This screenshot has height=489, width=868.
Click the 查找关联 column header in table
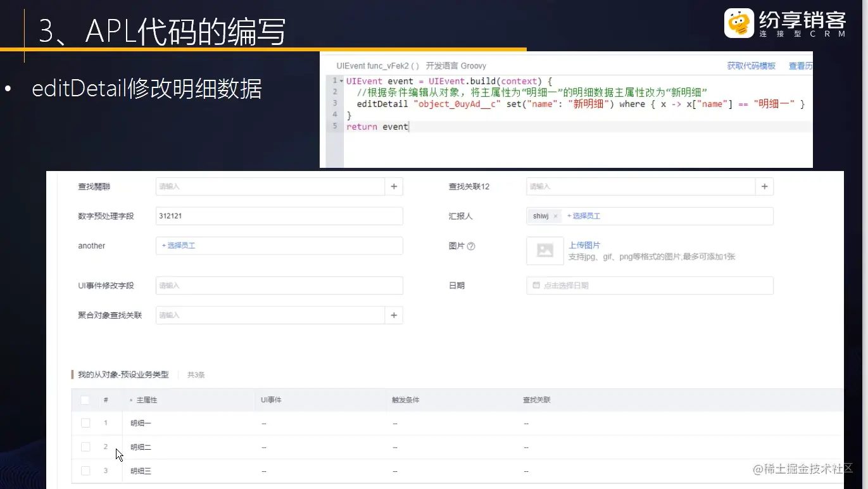[x=537, y=400]
